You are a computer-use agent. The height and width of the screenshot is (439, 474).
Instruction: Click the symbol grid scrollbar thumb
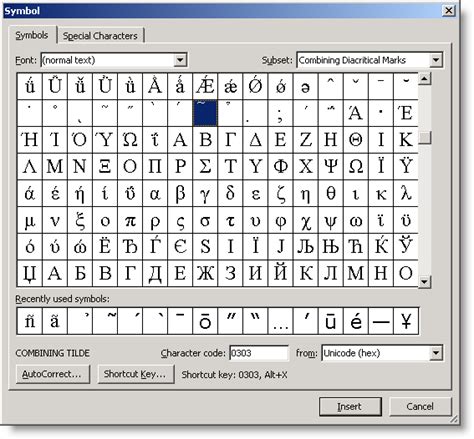pyautogui.click(x=424, y=137)
